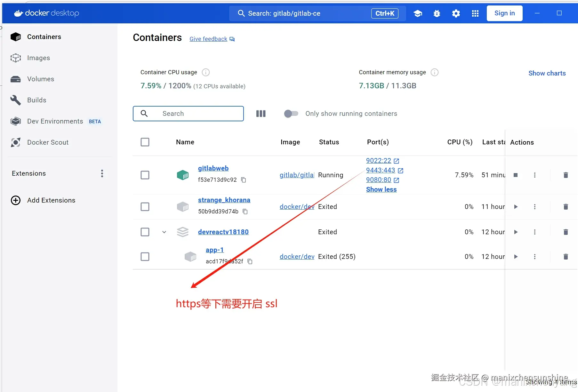This screenshot has width=578, height=392.
Task: Open docker/dev image link for app-1
Action: click(x=297, y=257)
